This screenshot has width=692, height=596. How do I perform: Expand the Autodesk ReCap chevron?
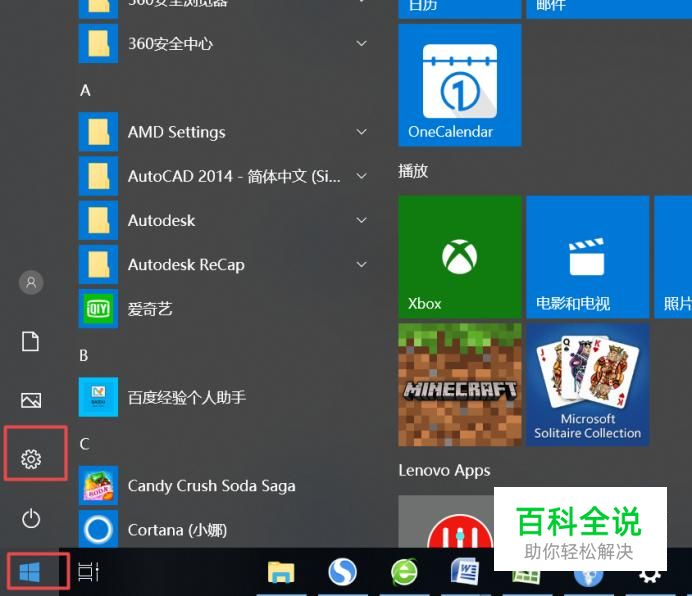point(361,264)
